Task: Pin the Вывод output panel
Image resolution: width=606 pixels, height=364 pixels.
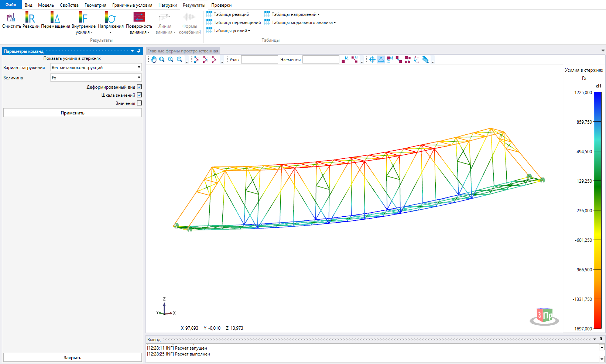Action: [601, 339]
